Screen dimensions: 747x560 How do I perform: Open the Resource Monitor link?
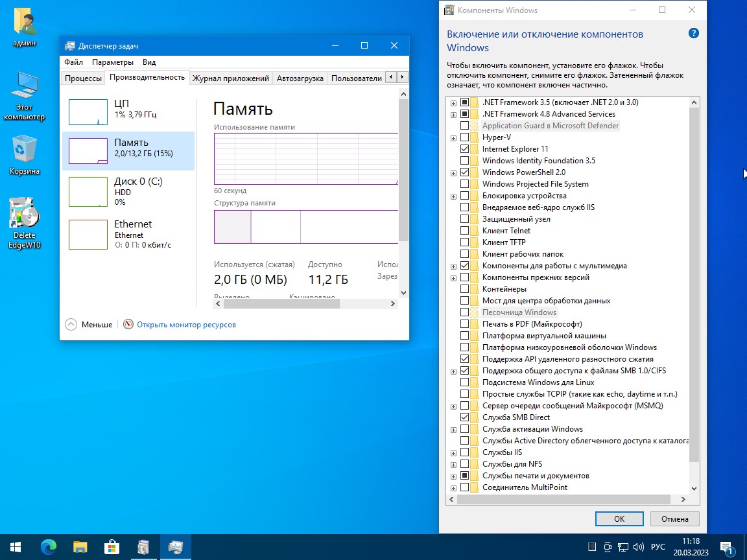click(186, 324)
